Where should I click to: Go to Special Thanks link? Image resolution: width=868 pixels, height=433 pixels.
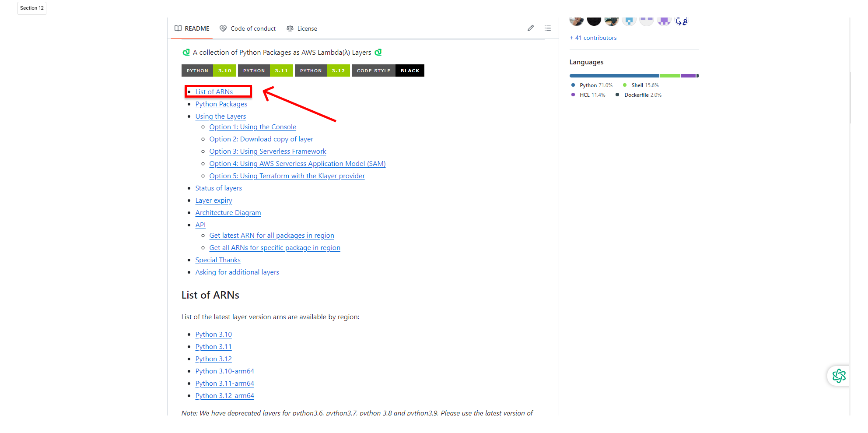point(218,260)
